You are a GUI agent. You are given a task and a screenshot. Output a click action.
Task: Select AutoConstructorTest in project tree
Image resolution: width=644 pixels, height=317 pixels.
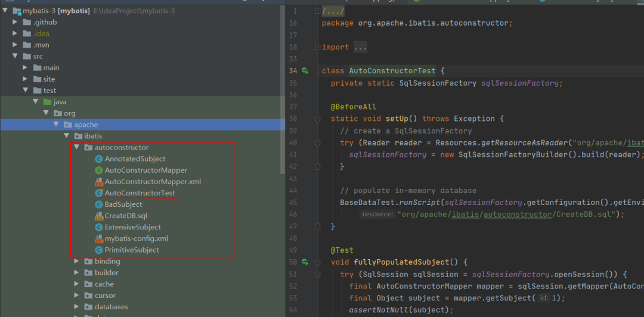click(x=140, y=192)
